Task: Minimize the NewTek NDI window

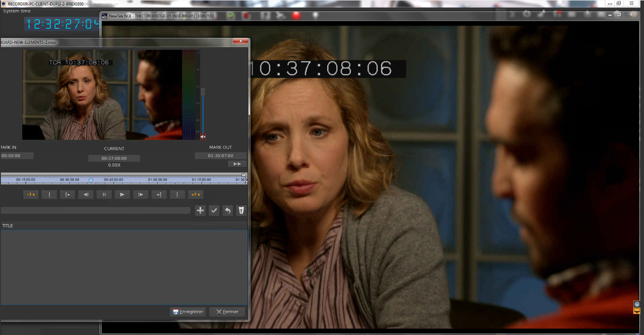Action: (609, 15)
